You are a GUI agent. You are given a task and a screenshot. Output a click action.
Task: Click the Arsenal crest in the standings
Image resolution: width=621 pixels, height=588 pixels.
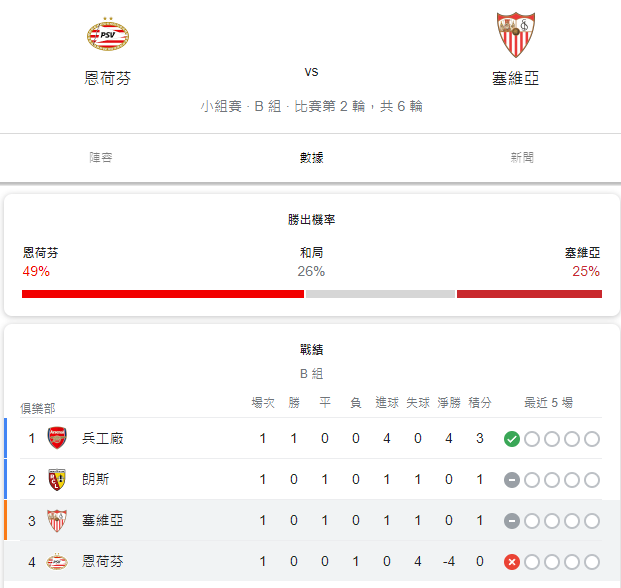57,438
